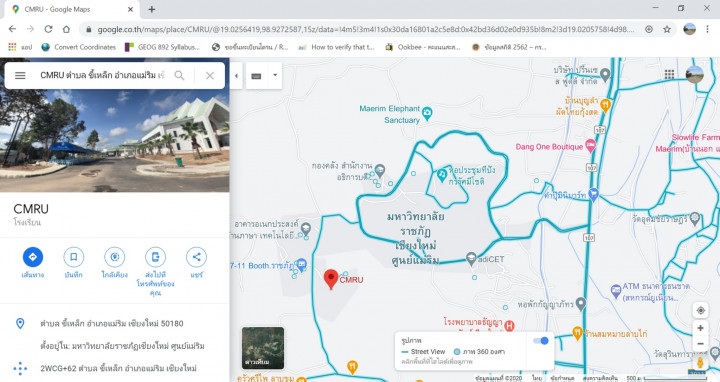Screen dimensions: 720x382
Task: Click the red CMRU map pin
Action: (331, 279)
